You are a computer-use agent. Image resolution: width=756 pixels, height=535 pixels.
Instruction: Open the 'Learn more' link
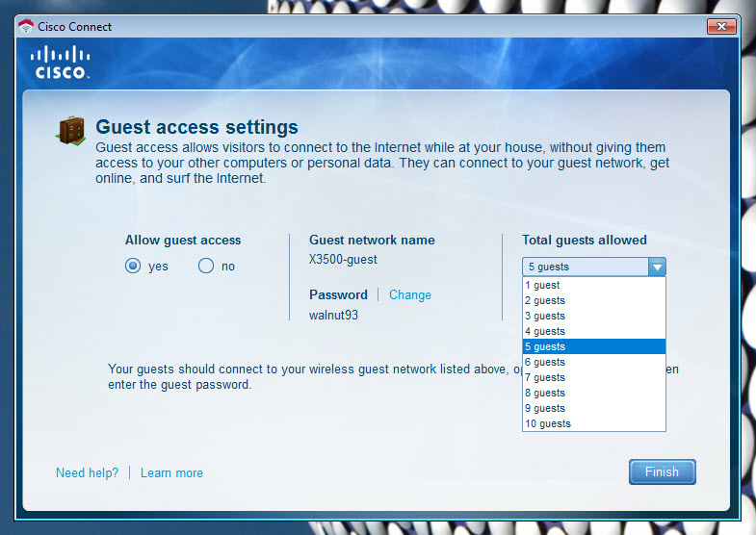171,472
